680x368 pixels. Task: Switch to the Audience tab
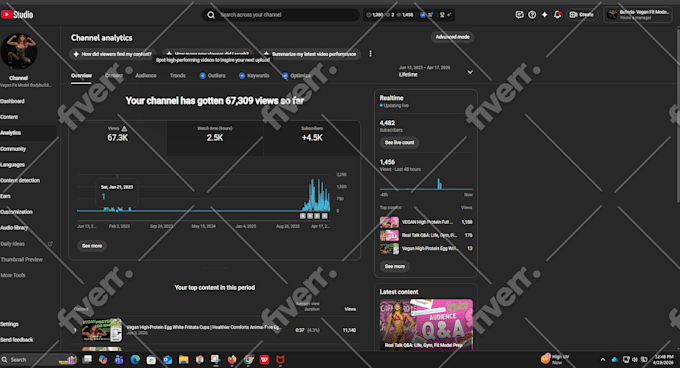146,76
